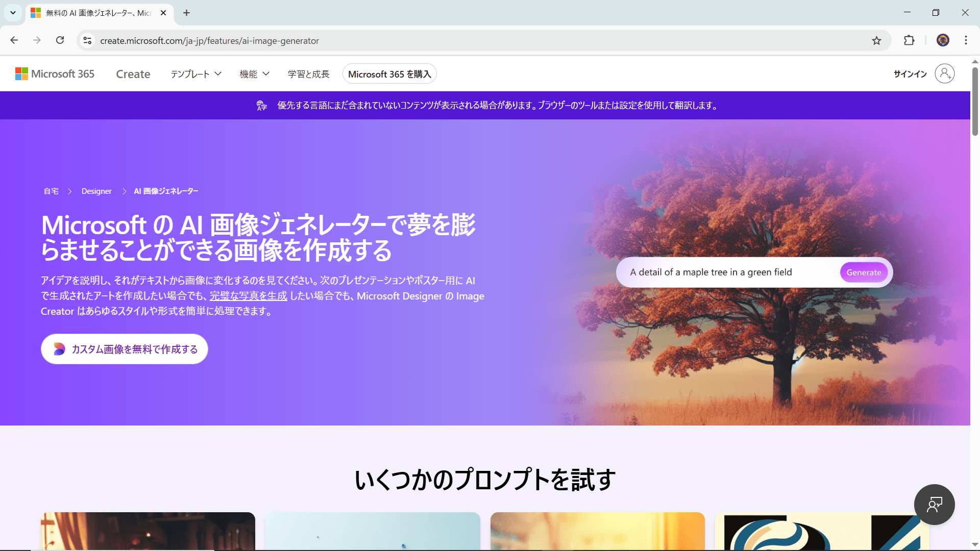Open the first dark prompt thumbnail
This screenshot has height=551, width=980.
148,531
